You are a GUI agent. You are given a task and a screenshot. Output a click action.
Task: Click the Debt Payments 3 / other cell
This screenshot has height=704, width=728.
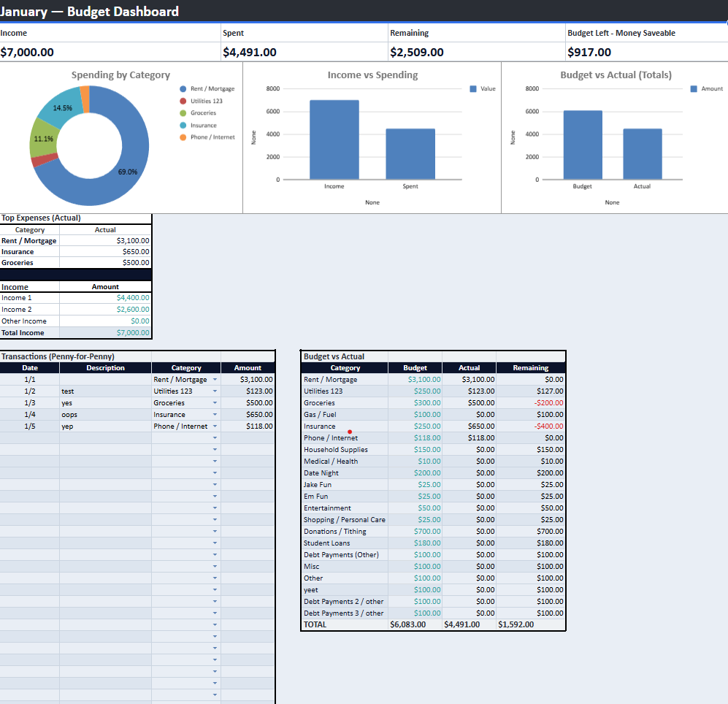(345, 613)
